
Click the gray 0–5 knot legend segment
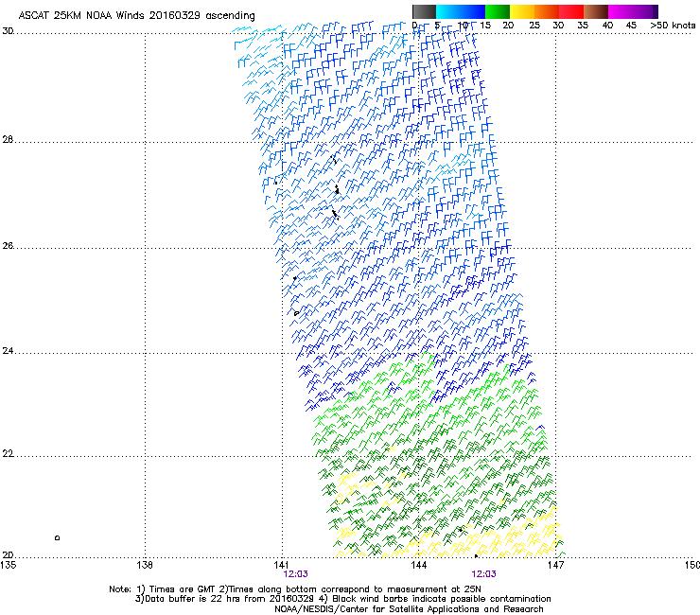coord(424,11)
